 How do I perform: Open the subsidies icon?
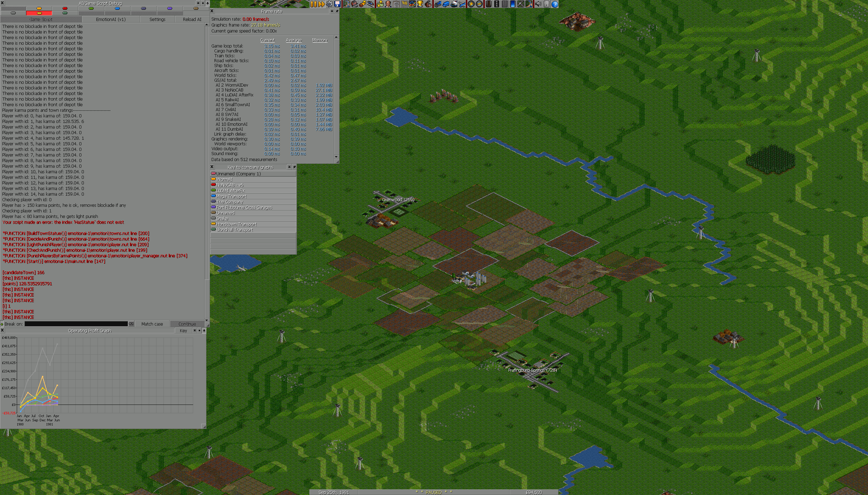pos(363,4)
